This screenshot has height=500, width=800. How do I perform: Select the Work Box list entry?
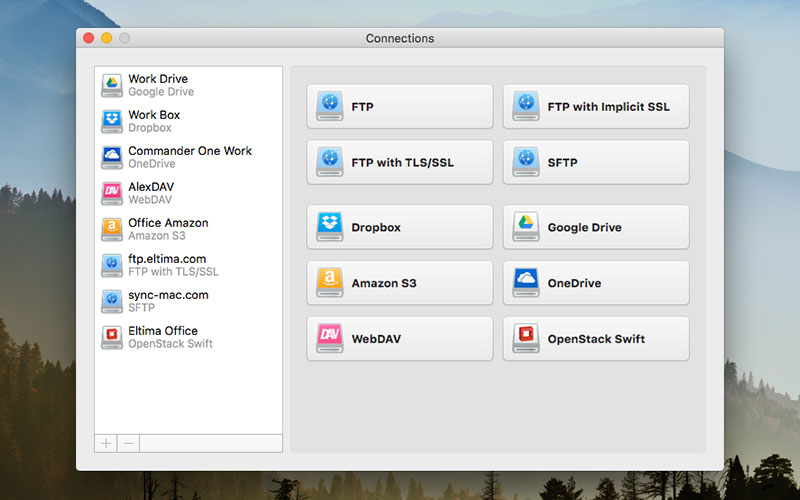pyautogui.click(x=188, y=121)
